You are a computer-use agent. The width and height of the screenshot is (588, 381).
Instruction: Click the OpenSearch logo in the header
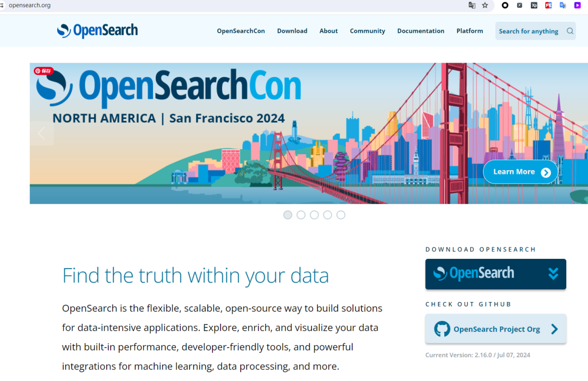point(97,31)
